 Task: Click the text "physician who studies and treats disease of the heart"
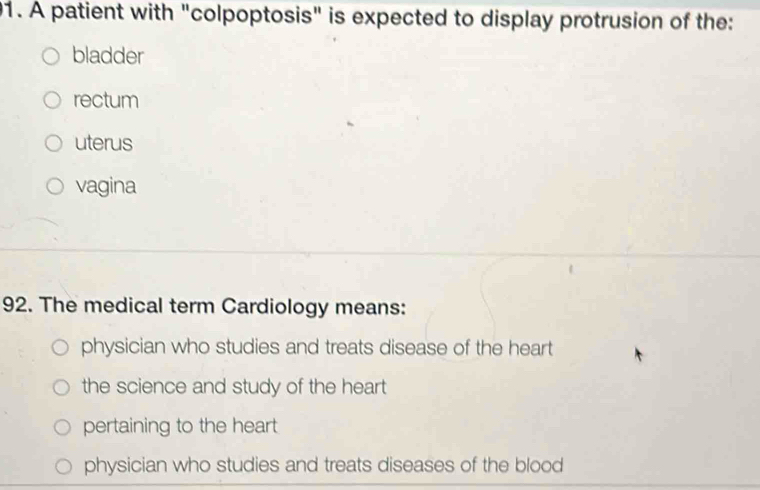[x=316, y=348]
